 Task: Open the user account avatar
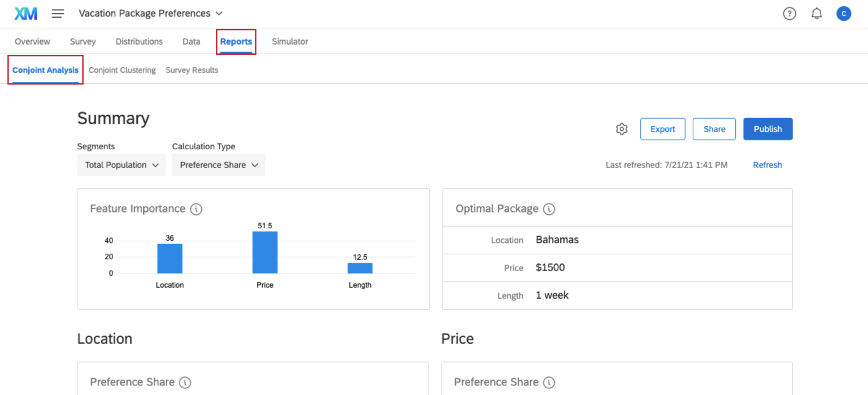pos(843,13)
